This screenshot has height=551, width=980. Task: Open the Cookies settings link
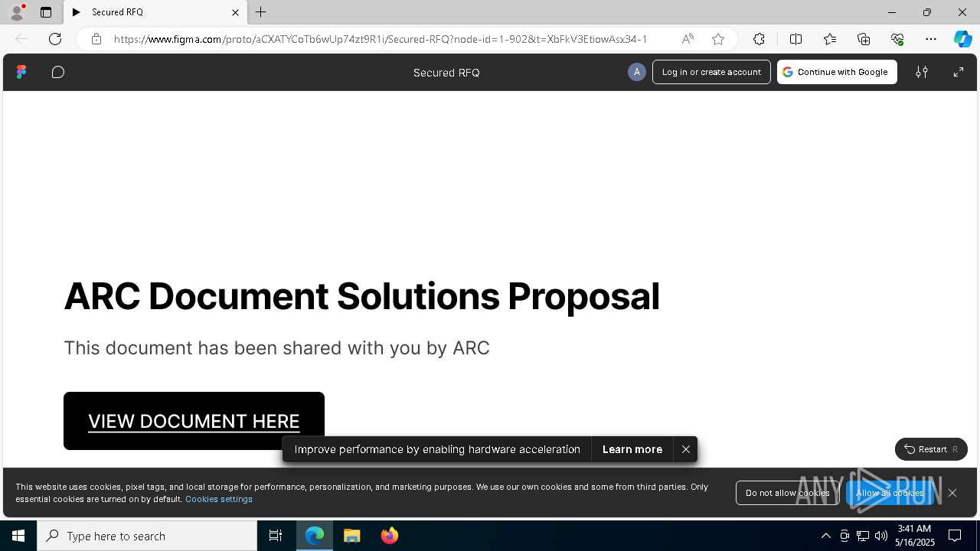219,499
